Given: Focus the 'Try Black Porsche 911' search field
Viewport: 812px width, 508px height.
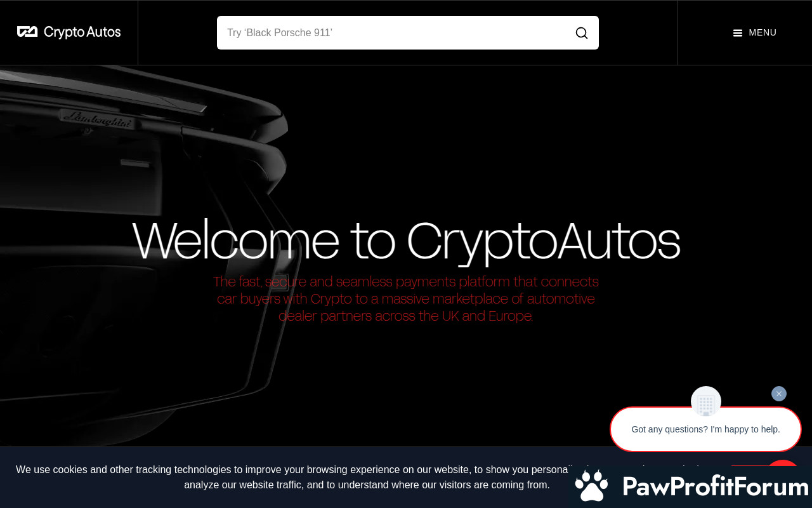Looking at the screenshot, I should click(x=393, y=32).
